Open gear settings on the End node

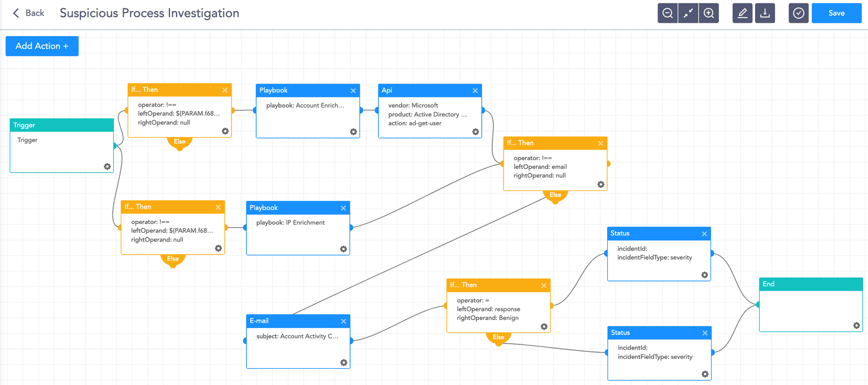click(x=856, y=326)
